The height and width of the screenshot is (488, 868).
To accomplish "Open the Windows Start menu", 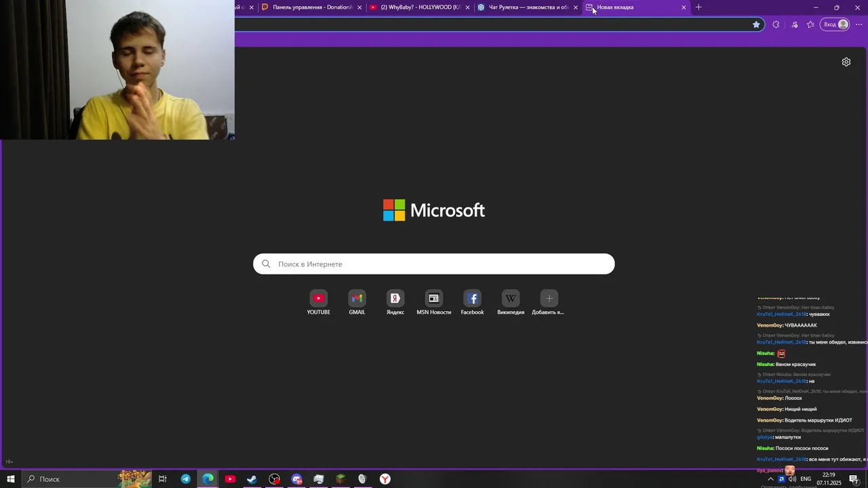I will pos(11,479).
